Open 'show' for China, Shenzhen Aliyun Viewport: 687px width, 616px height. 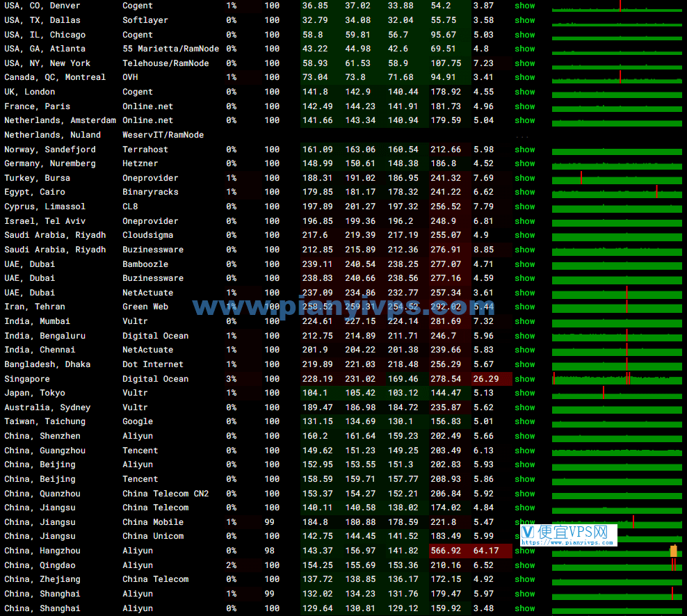click(524, 436)
